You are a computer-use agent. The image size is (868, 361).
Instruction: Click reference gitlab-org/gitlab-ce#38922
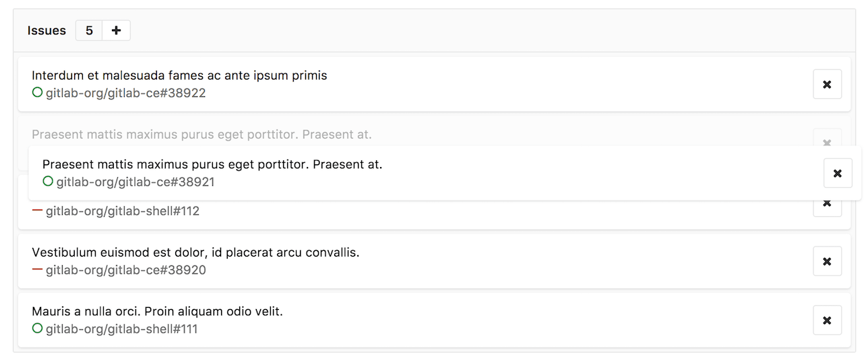point(126,93)
